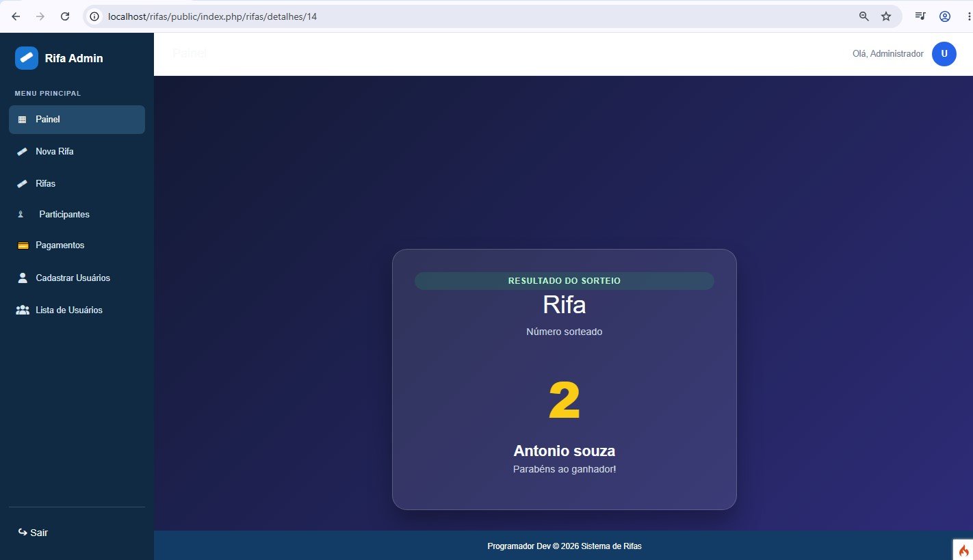Click the Cadastrar Usuários user icon
The width and height of the screenshot is (973, 560).
pyautogui.click(x=23, y=278)
